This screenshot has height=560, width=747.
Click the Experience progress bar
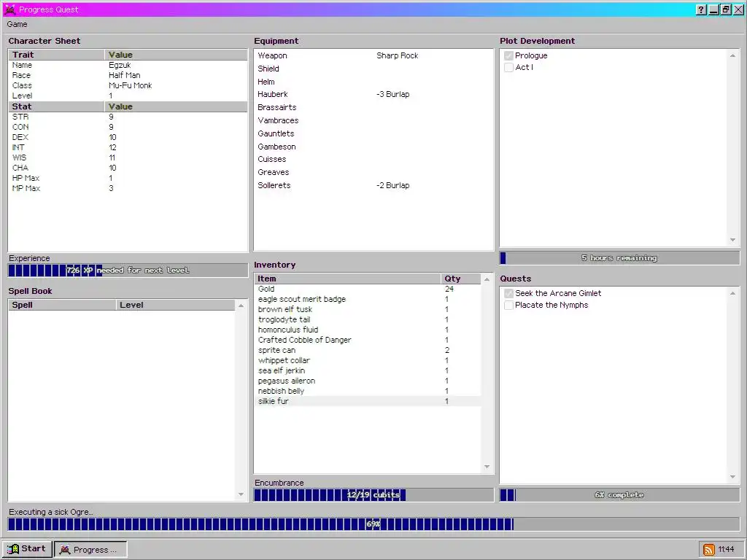pyautogui.click(x=128, y=271)
